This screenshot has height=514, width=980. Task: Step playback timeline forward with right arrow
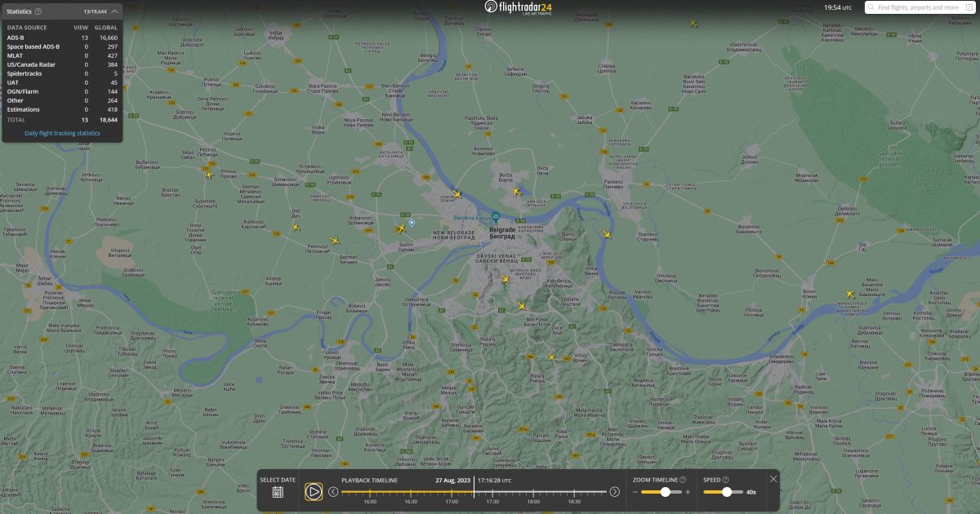click(x=614, y=492)
